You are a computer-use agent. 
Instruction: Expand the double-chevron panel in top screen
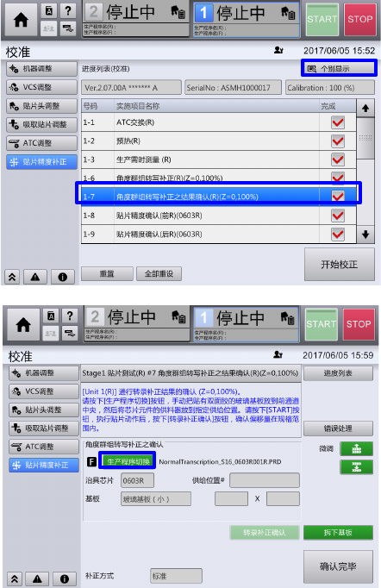coord(12,277)
